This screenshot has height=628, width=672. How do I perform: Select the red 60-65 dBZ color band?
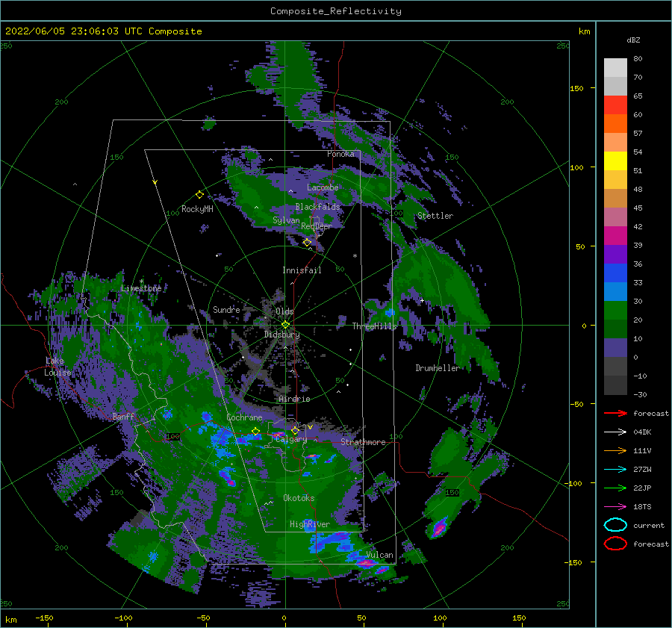[x=615, y=105]
